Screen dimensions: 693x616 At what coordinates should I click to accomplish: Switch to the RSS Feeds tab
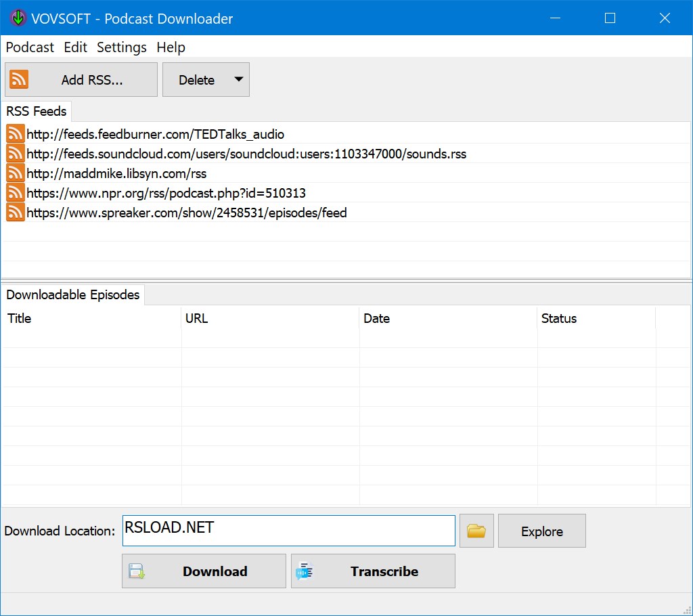[x=37, y=111]
